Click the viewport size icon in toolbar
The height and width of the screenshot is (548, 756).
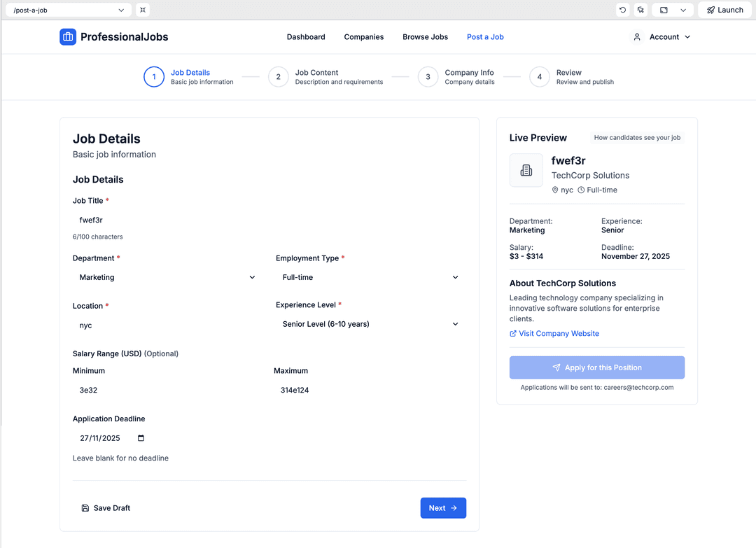[x=664, y=10]
